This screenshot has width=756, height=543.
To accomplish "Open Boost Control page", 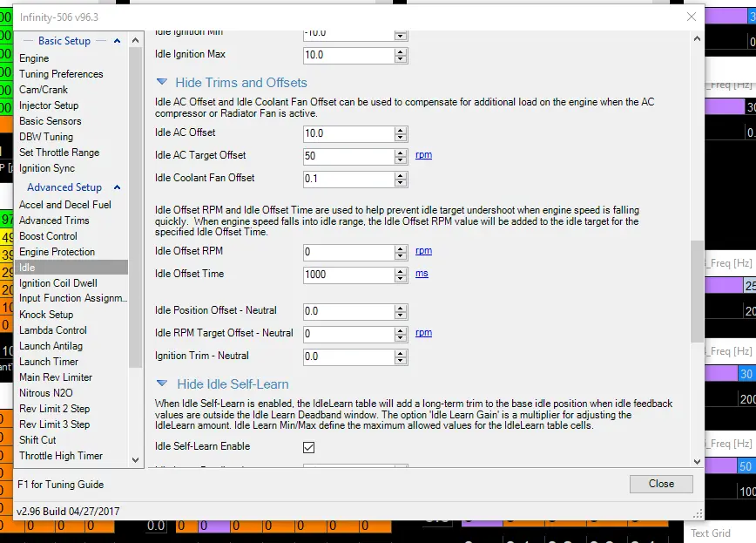I will tap(48, 236).
